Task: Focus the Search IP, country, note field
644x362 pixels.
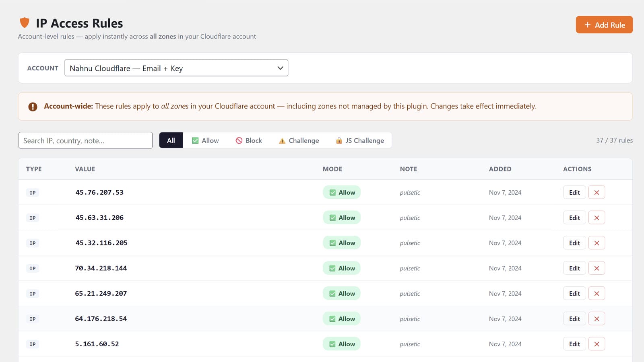Action: click(85, 140)
